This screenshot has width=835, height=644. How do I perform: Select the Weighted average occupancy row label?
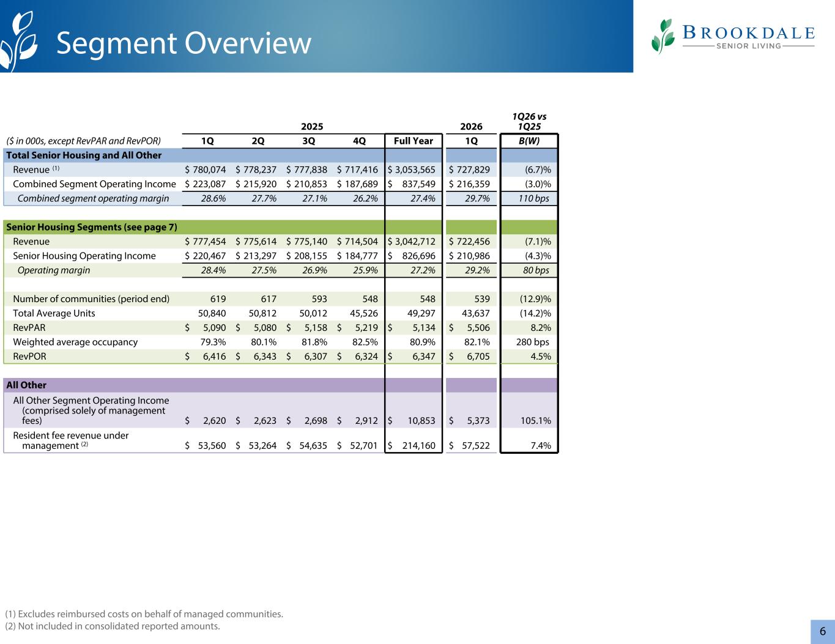pos(75,342)
